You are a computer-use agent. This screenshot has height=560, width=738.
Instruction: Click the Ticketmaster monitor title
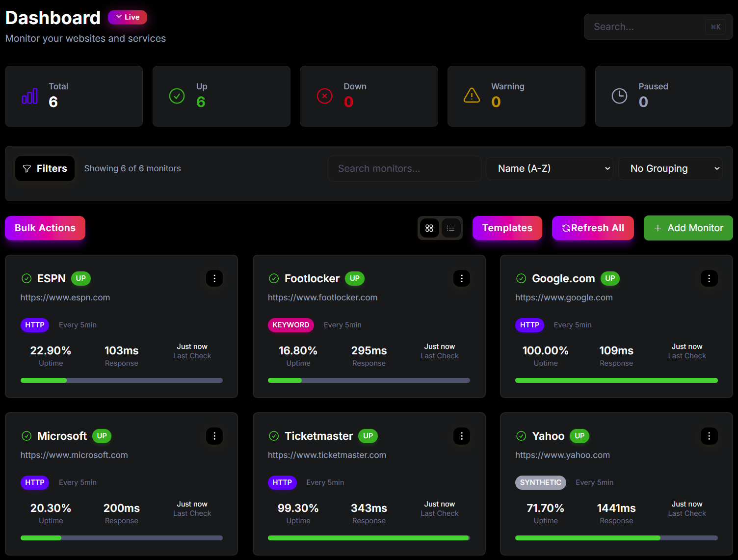(319, 436)
